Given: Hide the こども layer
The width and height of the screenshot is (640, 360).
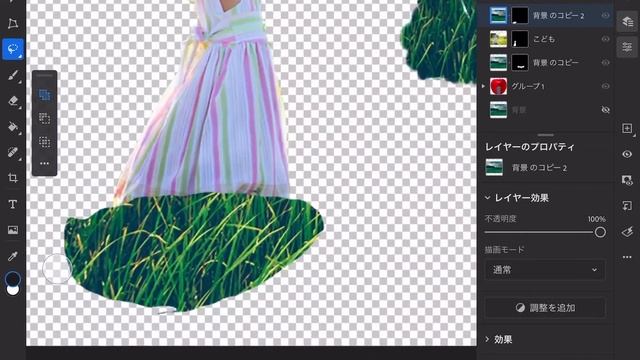Looking at the screenshot, I should coord(605,39).
